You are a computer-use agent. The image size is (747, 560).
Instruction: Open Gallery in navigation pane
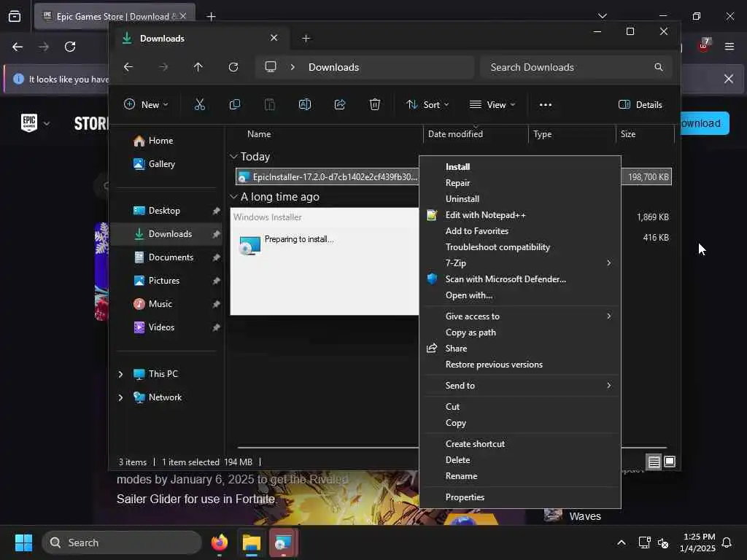(x=166, y=164)
